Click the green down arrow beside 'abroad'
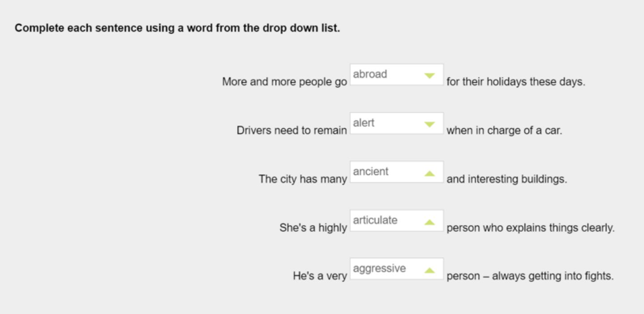Viewport: 644px width, 314px height. (x=429, y=76)
